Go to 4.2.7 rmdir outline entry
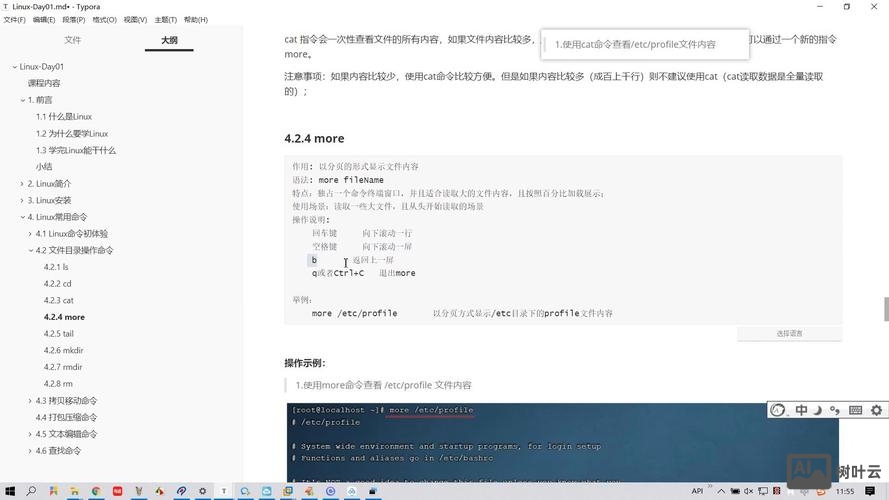This screenshot has height=500, width=889. 63,367
